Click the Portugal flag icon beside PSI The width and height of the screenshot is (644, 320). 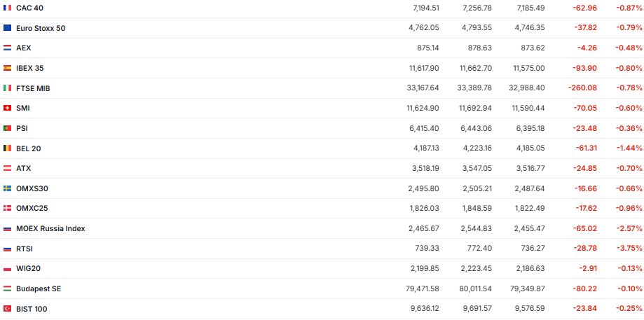pyautogui.click(x=7, y=128)
